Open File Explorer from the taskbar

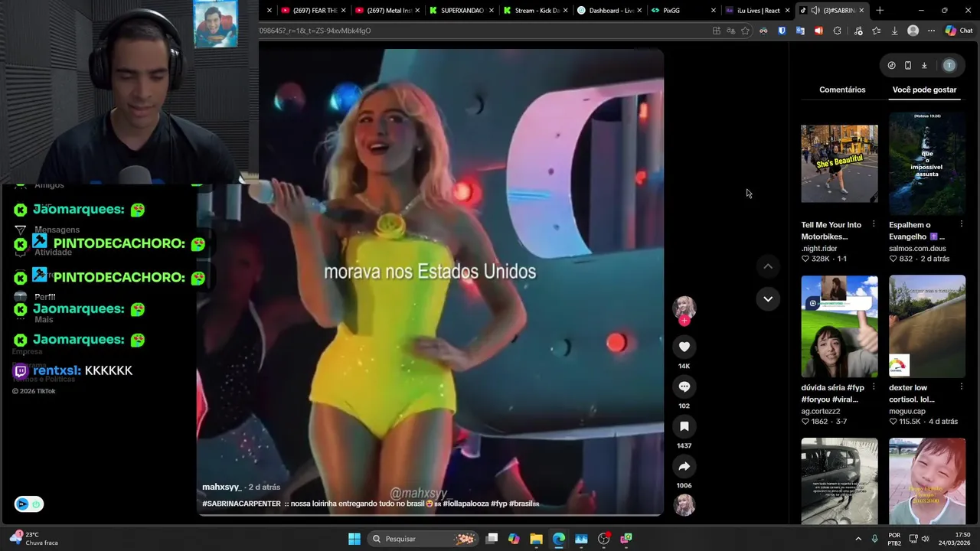tap(536, 539)
